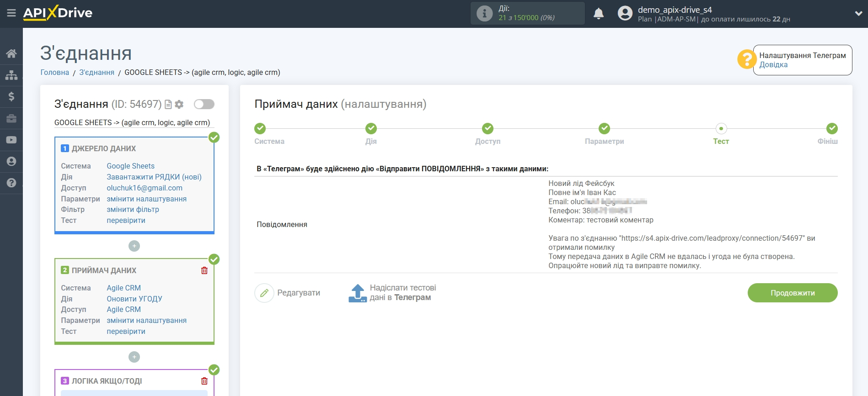Click the Продовжити button

tap(793, 293)
